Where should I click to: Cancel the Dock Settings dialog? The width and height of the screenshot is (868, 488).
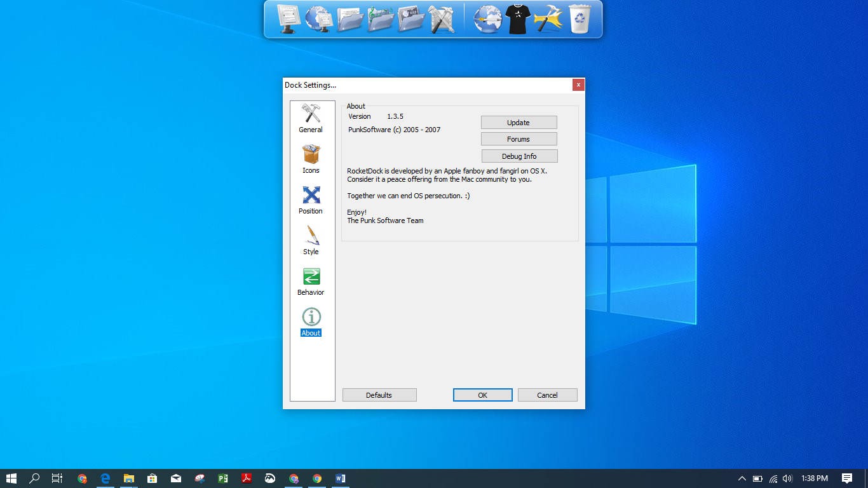tap(547, 395)
